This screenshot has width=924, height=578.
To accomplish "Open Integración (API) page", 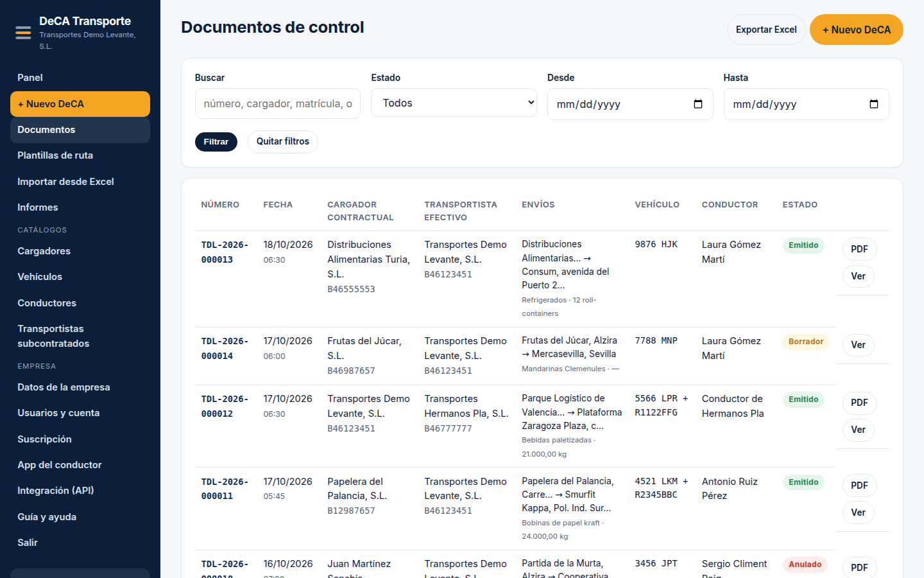I will tap(80, 491).
